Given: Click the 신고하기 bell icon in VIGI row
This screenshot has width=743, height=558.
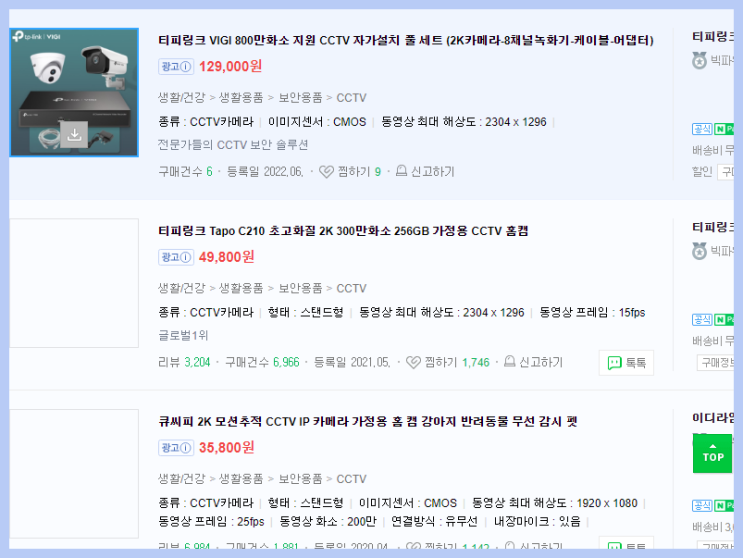Looking at the screenshot, I should 401,171.
